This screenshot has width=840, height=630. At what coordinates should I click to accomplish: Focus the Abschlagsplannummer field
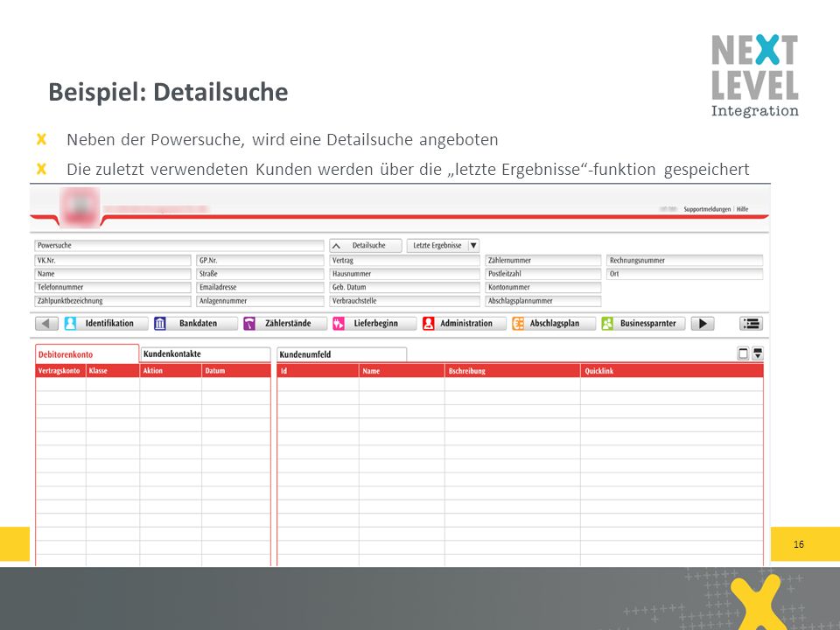pyautogui.click(x=543, y=301)
